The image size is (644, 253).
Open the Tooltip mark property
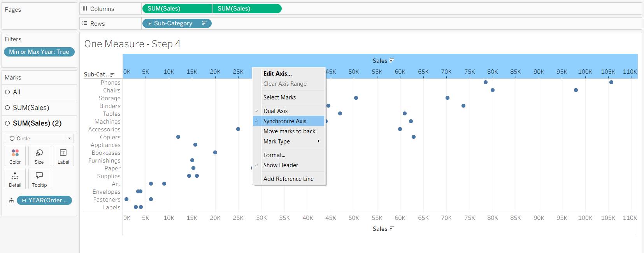[39, 179]
